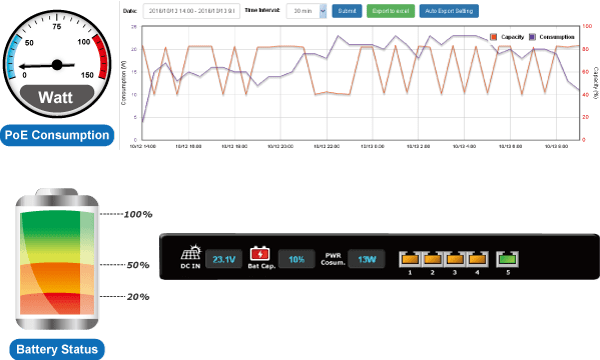Viewport: 600px width, 360px height.
Task: Click the solar panel DC IN icon
Action: click(x=191, y=253)
